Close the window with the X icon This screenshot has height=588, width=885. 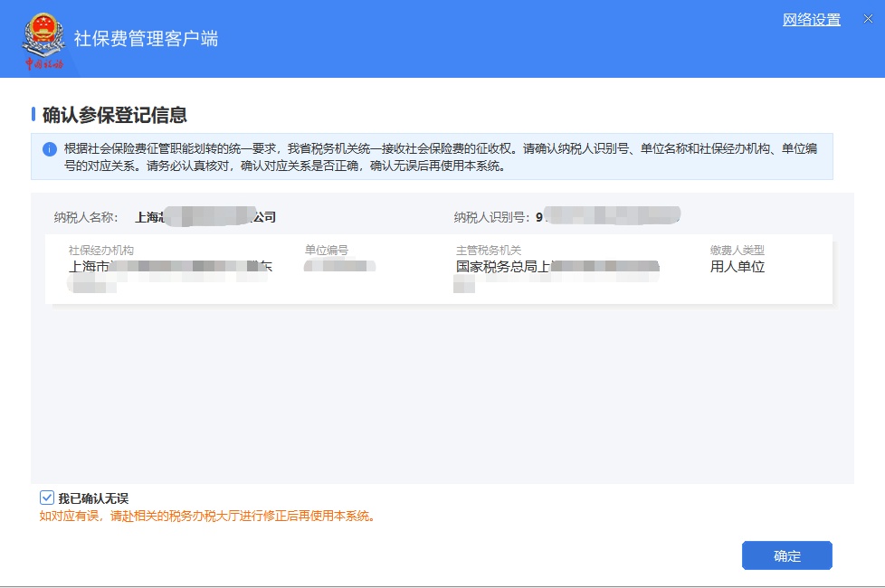(x=868, y=20)
